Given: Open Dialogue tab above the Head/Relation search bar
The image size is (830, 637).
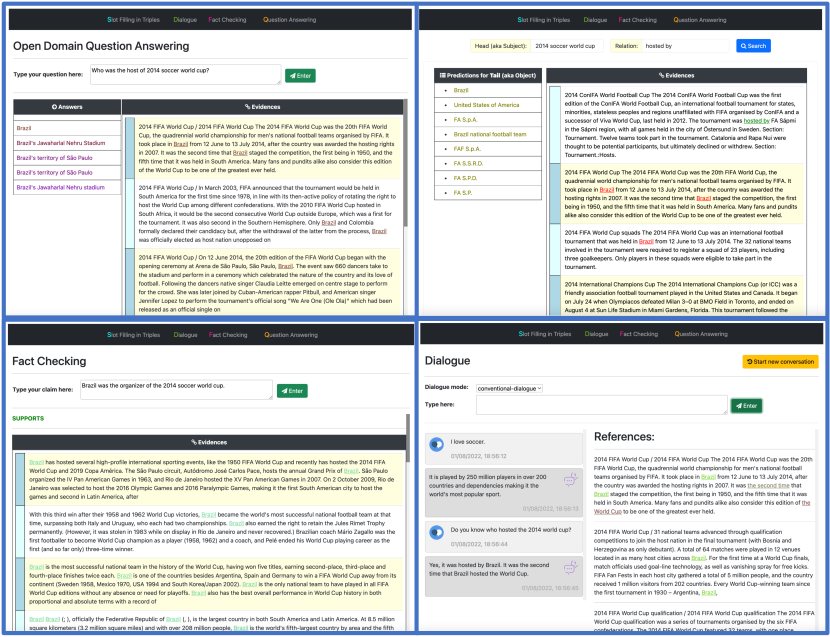Looking at the screenshot, I should (x=595, y=20).
